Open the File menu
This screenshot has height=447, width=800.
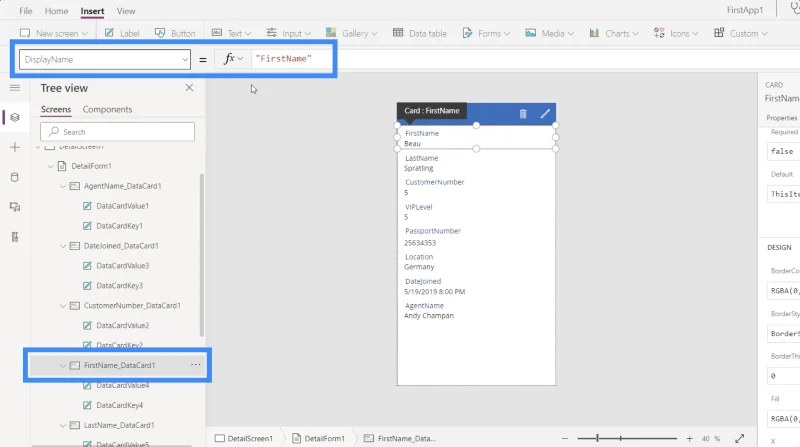click(26, 11)
